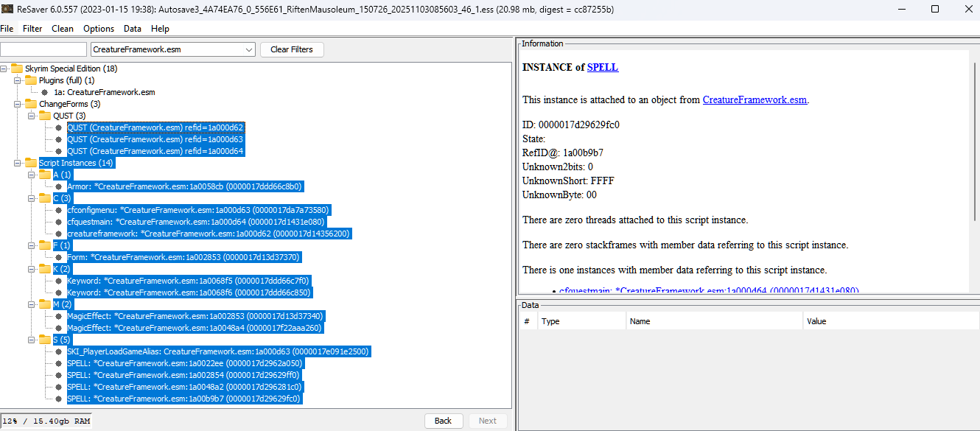Select the QUST (3) folder icon

click(x=45, y=116)
